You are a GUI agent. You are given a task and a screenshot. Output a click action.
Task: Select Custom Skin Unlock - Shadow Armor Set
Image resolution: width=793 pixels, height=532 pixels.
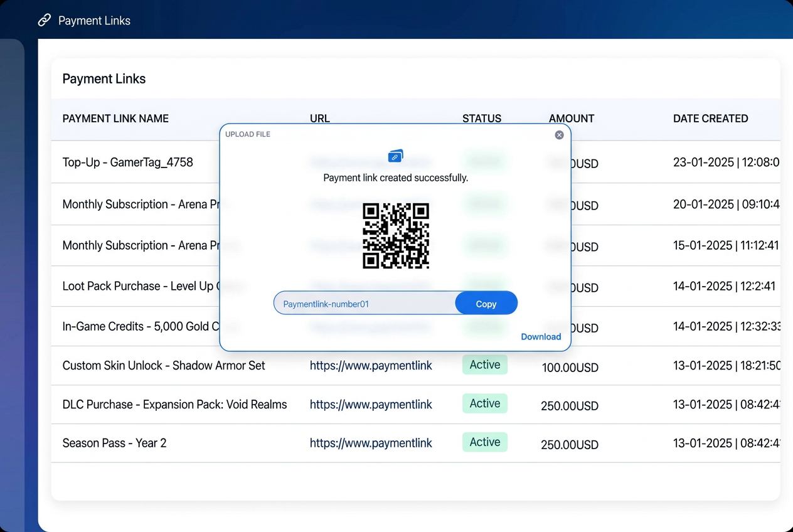(164, 366)
